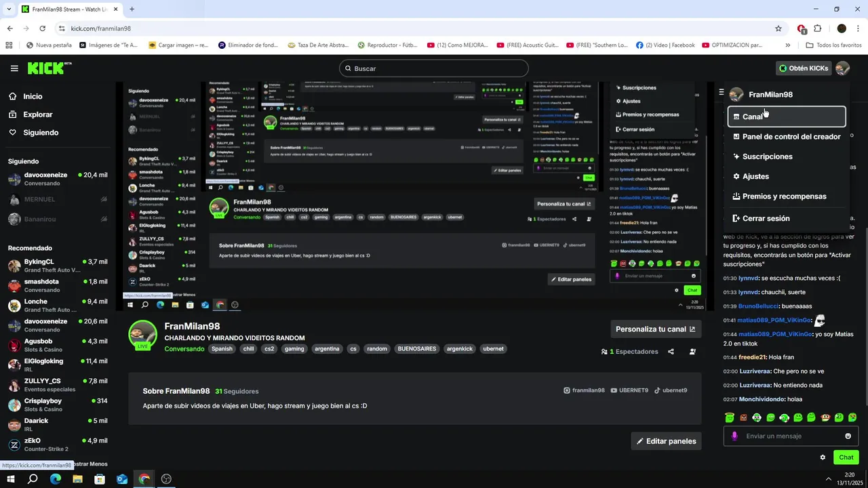Open the Chrome apps grid in bookmarks bar
Screen dimensions: 868x488
[x=9, y=45]
